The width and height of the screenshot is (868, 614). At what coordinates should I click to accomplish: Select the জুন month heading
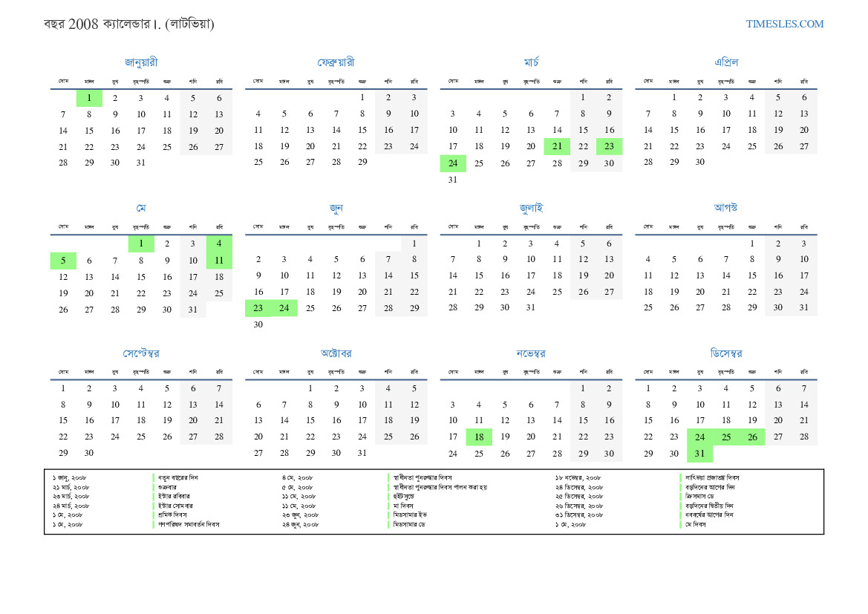point(336,208)
